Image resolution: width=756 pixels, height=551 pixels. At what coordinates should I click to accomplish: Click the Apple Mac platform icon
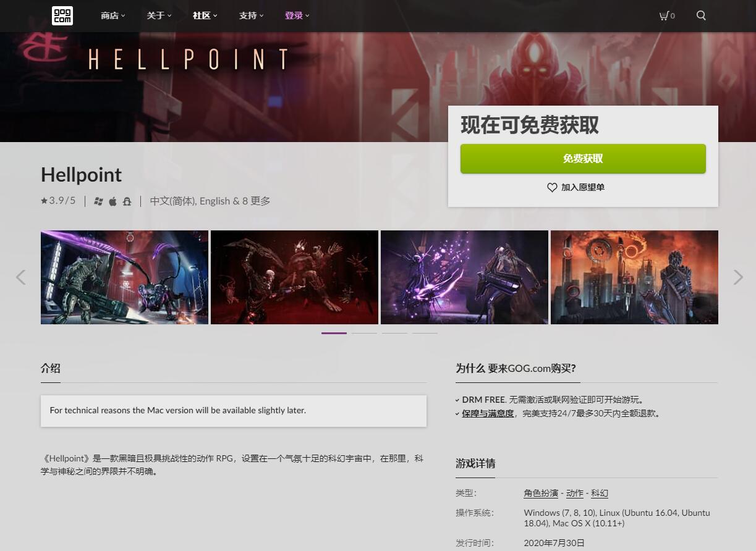[113, 201]
